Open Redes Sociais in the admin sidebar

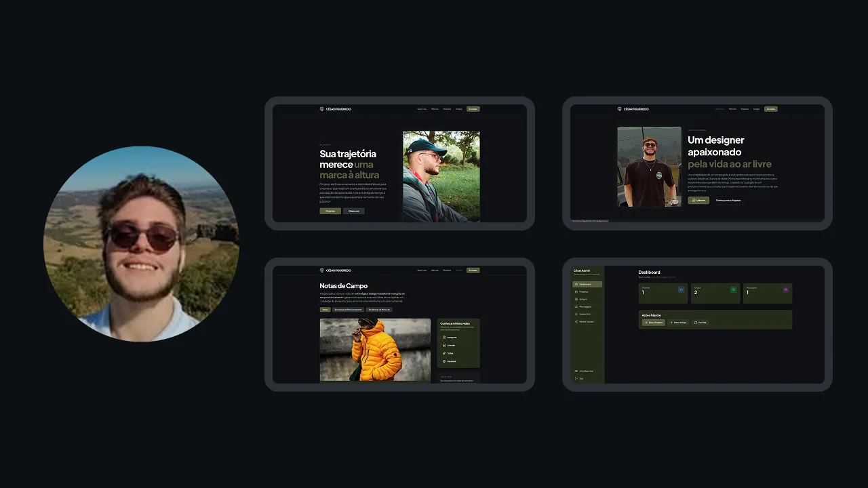coord(586,321)
